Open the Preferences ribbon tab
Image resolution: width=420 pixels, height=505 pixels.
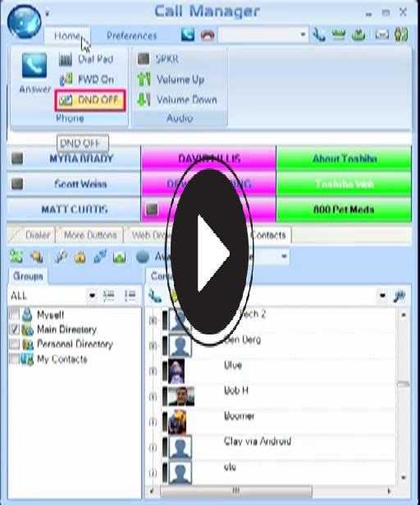tap(131, 35)
